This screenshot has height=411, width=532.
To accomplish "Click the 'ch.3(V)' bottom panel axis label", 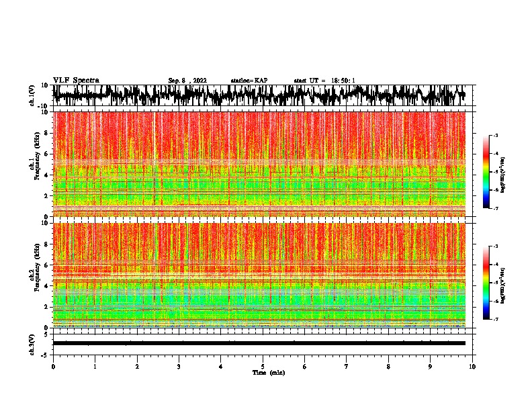I will pos(32,345).
